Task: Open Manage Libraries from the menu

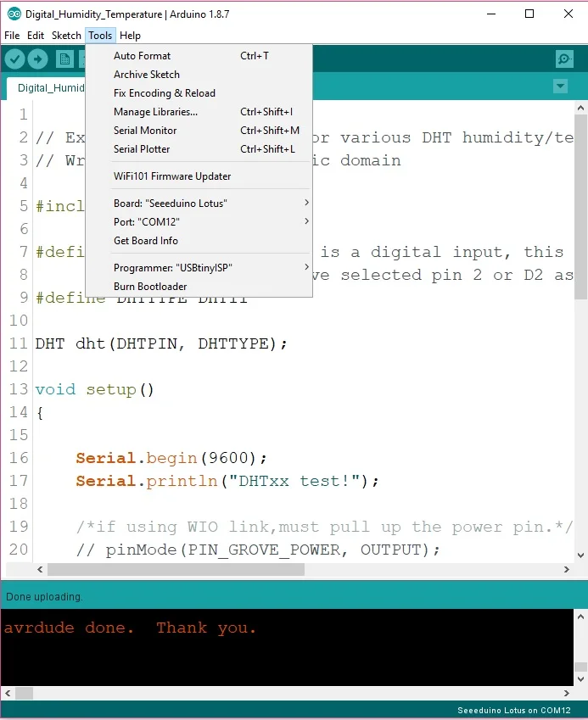Action: coord(199,112)
